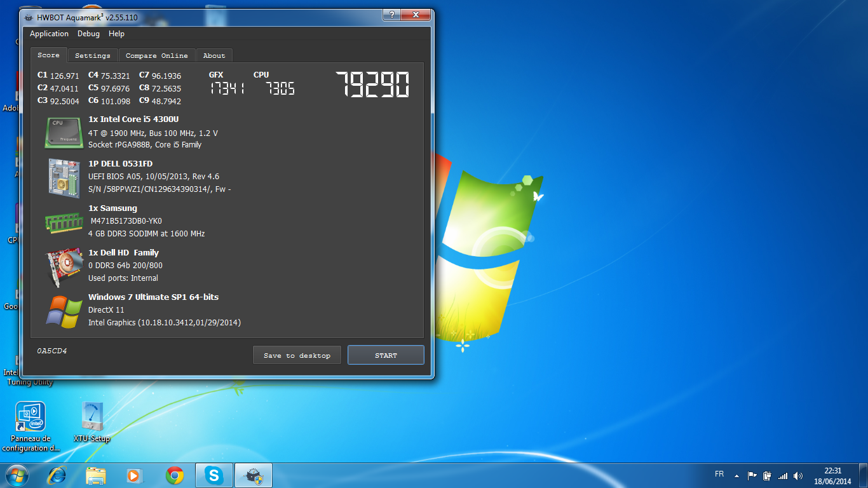Click the FR language indicator
This screenshot has height=488, width=868.
click(719, 474)
